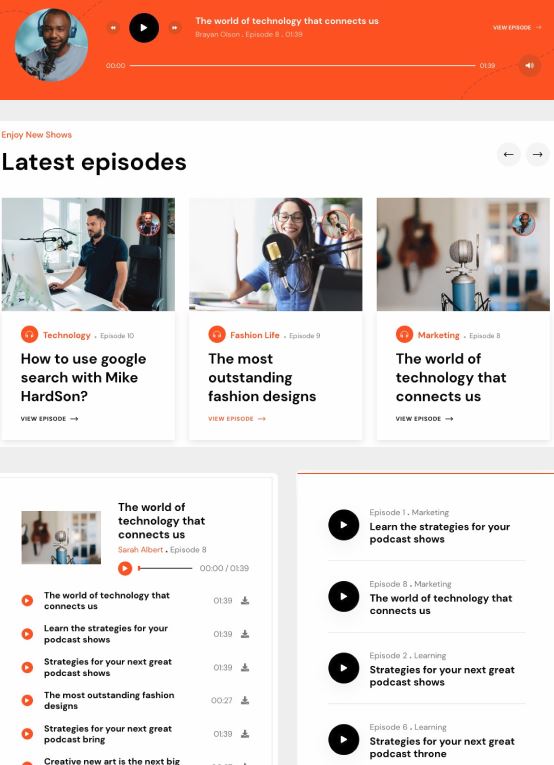Viewport: 554px width, 765px height.
Task: Download 'The most outstanding fashion designs' track
Action: click(x=245, y=701)
